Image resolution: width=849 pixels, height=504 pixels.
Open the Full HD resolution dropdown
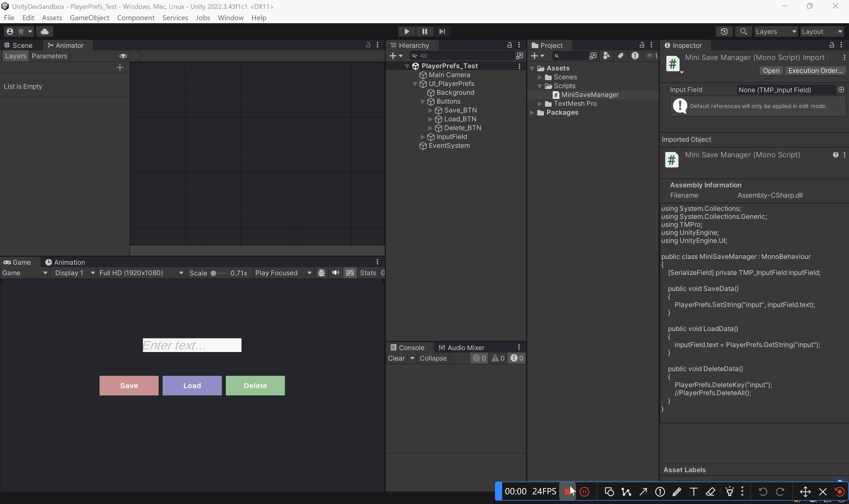141,273
